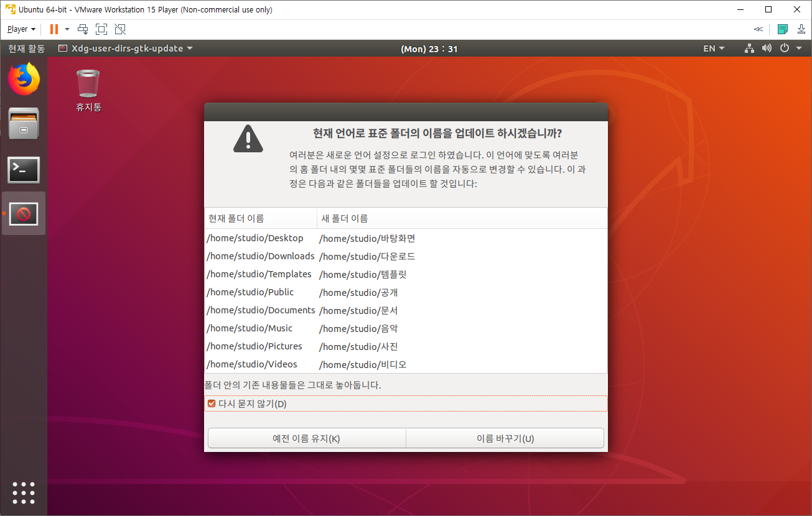Click the VMware download tools icon
812x516 pixels.
click(x=801, y=29)
